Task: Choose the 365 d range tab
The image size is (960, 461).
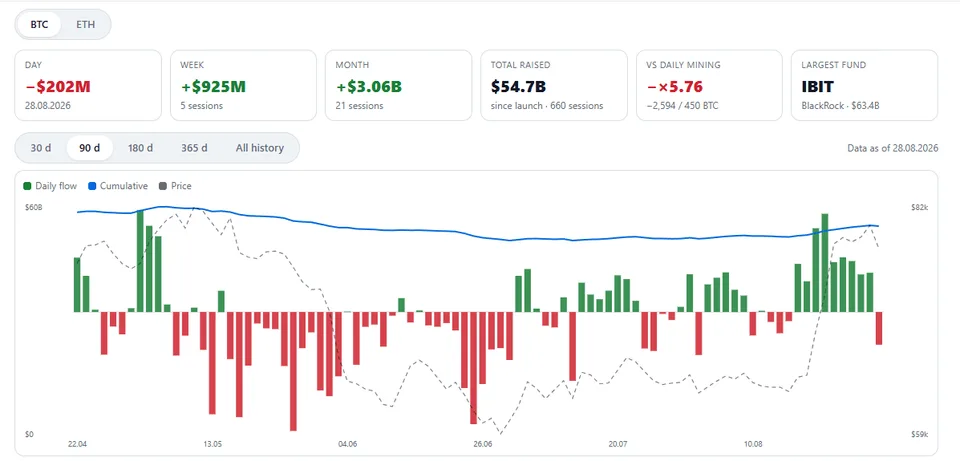Action: click(x=194, y=148)
